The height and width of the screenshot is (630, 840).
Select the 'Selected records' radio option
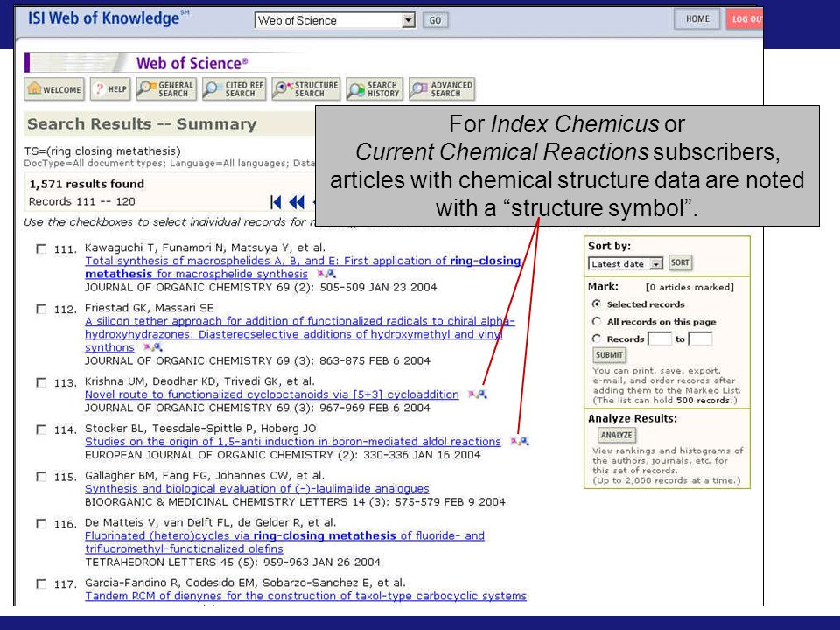[x=596, y=304]
